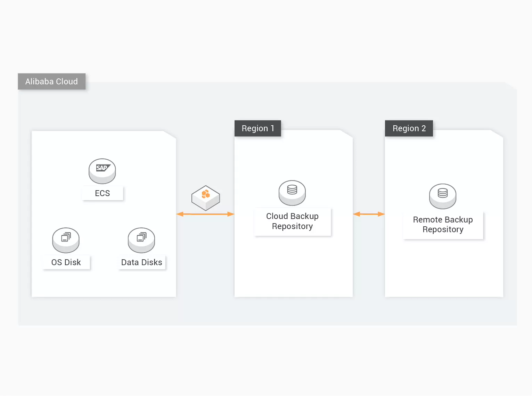Click the Region 2 header tag
Image resolution: width=532 pixels, height=396 pixels.
click(409, 128)
